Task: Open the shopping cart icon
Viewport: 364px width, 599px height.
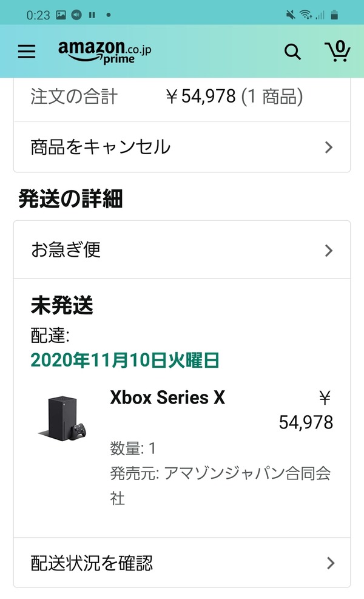Action: coord(338,51)
